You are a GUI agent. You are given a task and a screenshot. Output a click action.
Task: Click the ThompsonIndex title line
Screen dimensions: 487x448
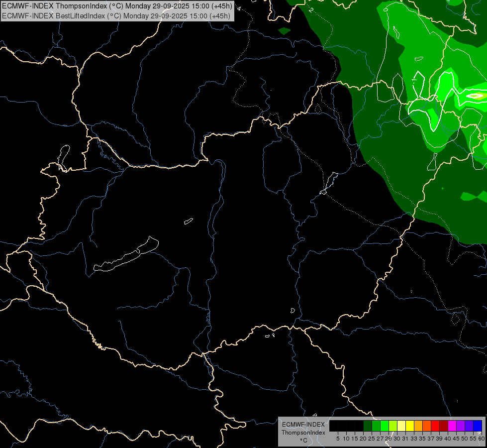click(117, 5)
